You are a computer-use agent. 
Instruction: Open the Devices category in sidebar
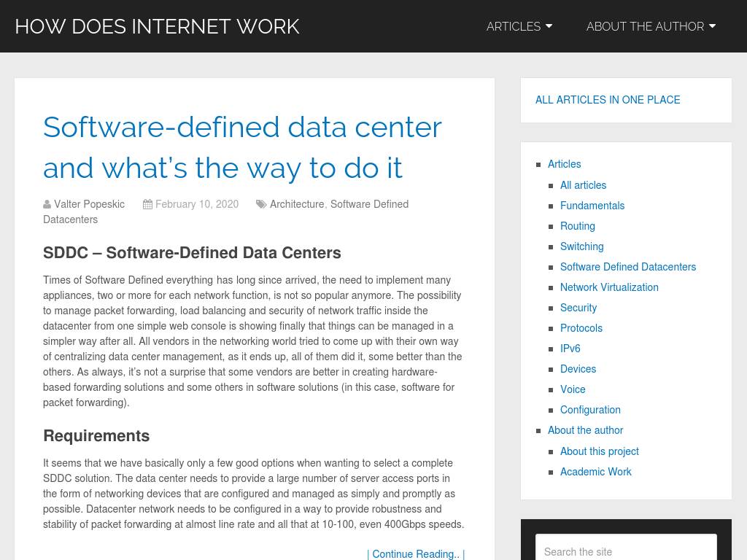(578, 370)
